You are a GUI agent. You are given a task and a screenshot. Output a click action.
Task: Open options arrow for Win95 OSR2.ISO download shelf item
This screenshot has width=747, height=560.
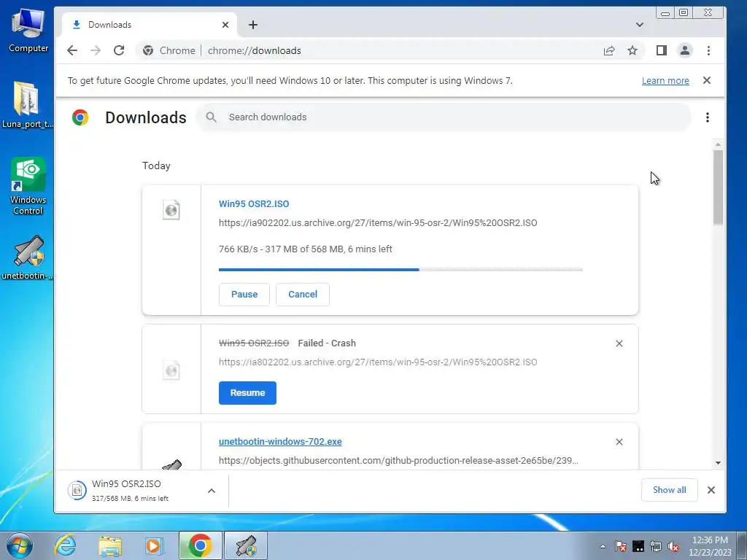pos(212,491)
